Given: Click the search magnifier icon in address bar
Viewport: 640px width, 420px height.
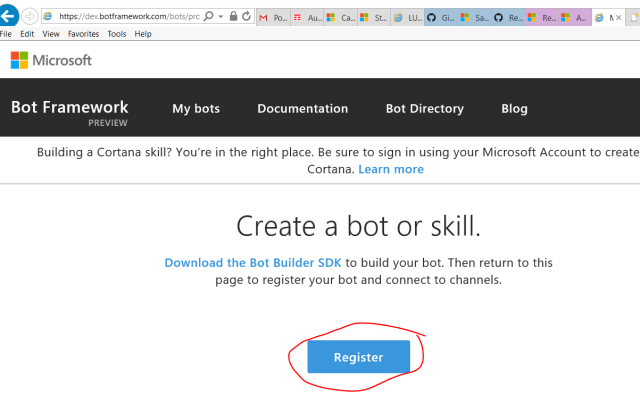Looking at the screenshot, I should pyautogui.click(x=209, y=16).
